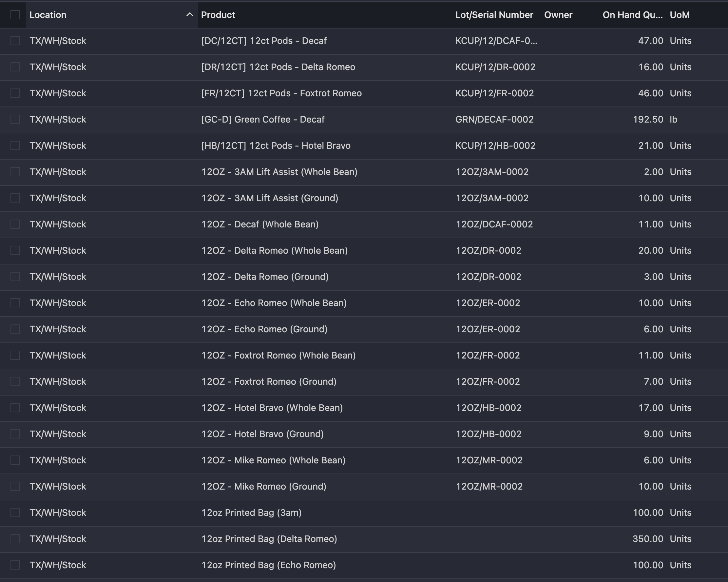Open 12OZ - 3AM Lift Assist (Whole Bean)
Viewport: 728px width, 582px height.
pos(279,172)
